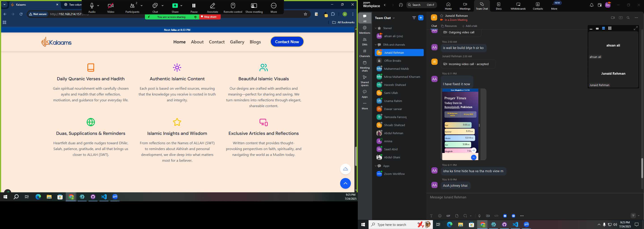Click Contact Now button on Kalaams site
The image size is (644, 229).
point(287,42)
